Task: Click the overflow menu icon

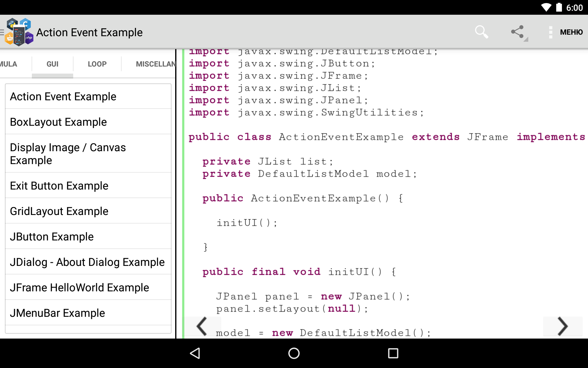Action: click(x=550, y=32)
